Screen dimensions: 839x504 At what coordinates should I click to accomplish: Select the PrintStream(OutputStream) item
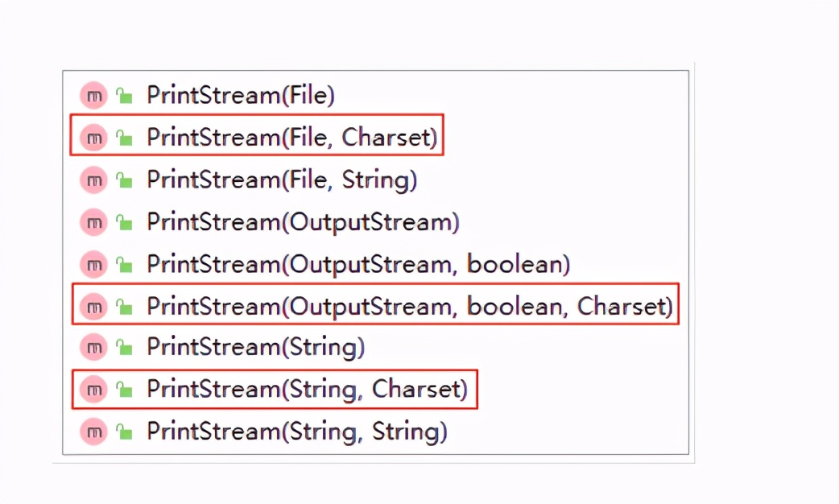[303, 221]
